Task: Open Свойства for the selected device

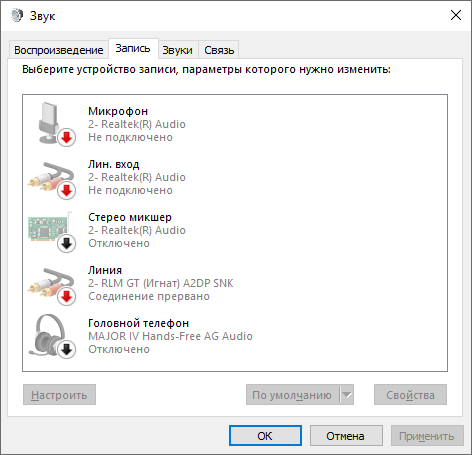Action: [x=410, y=395]
